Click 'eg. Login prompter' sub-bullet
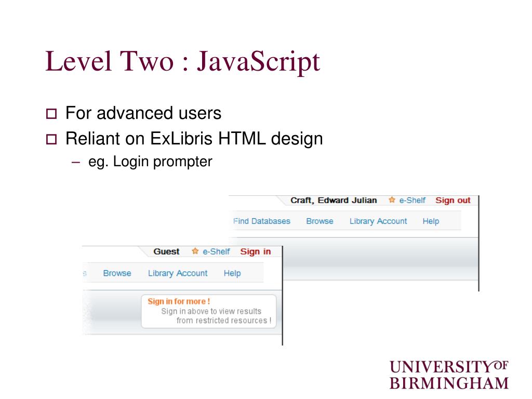The width and height of the screenshot is (532, 399). pos(150,162)
